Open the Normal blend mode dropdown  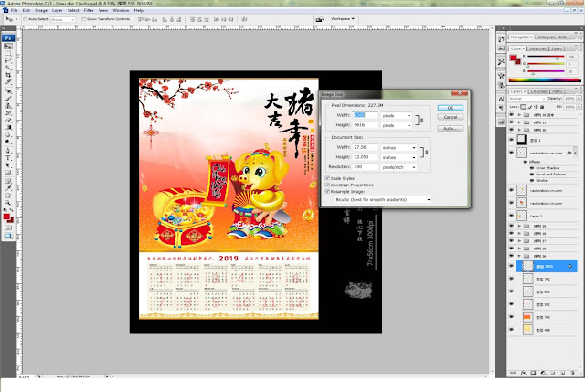[527, 99]
